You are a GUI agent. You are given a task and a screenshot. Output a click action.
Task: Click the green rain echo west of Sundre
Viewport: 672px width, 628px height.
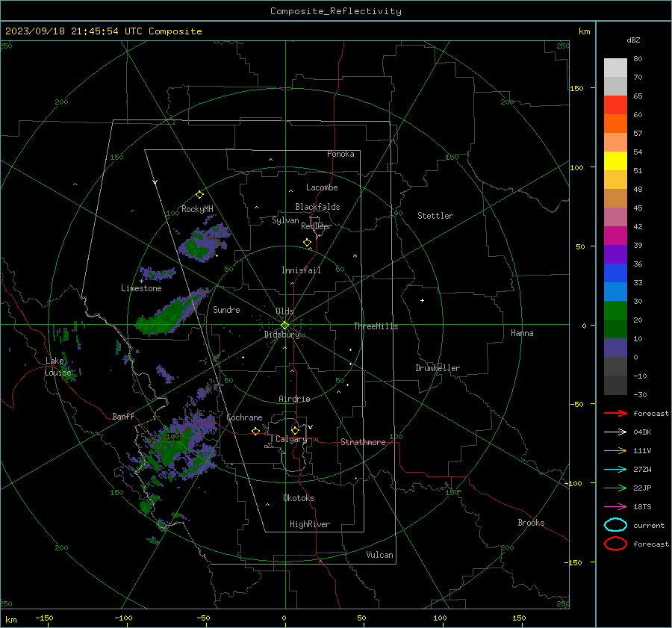point(172,311)
